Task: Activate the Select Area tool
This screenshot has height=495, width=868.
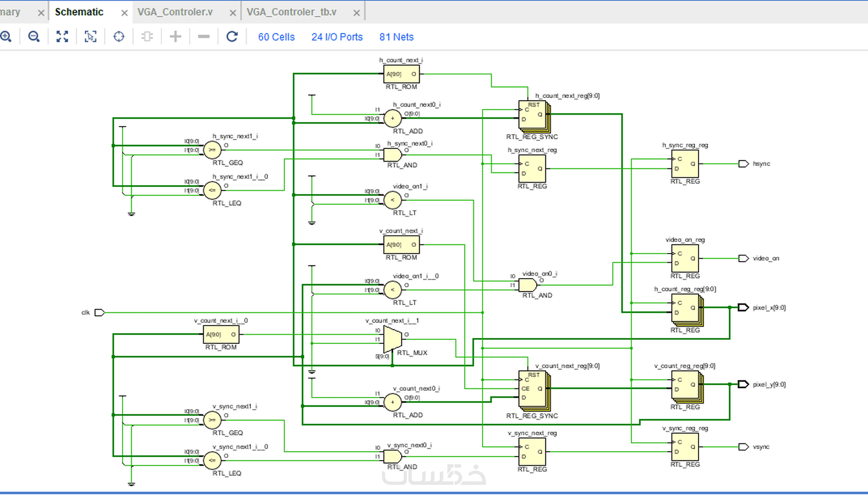Action: tap(90, 37)
